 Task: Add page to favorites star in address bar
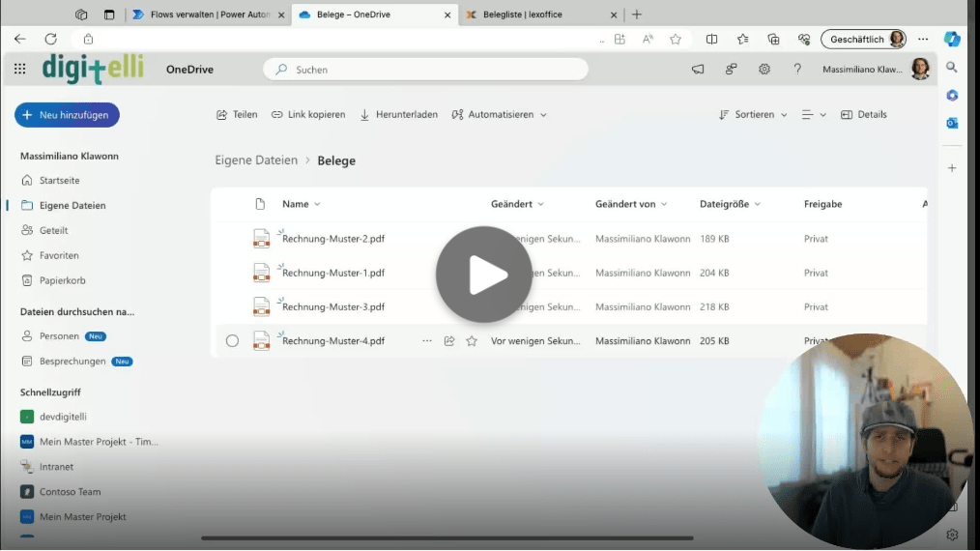676,39
